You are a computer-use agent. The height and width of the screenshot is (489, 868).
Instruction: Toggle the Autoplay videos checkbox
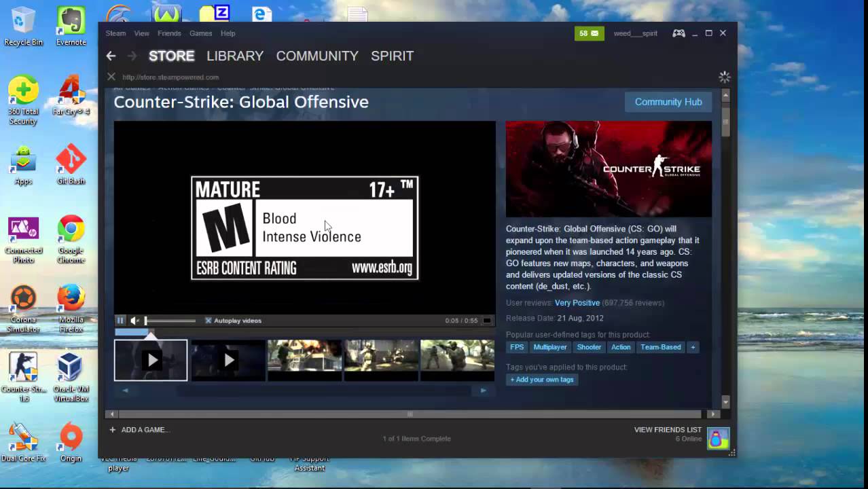point(209,321)
